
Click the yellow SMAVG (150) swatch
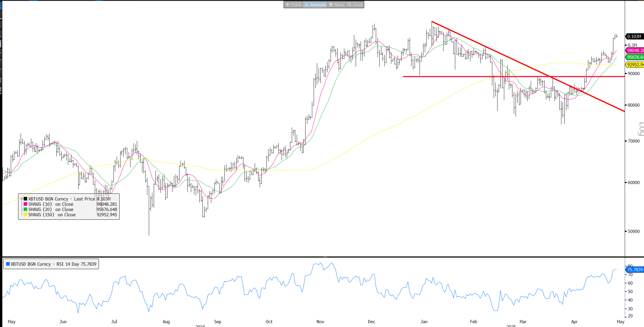(25, 214)
